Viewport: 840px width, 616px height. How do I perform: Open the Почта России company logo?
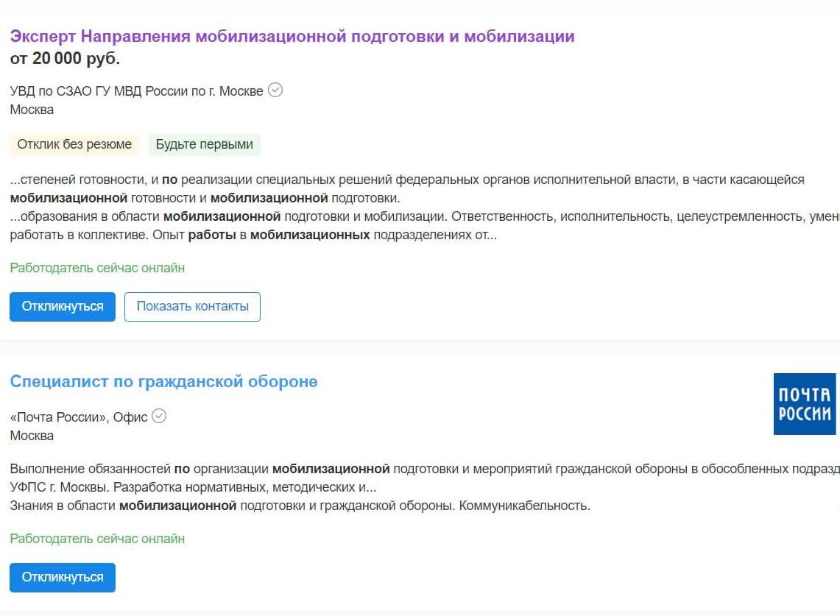(805, 404)
